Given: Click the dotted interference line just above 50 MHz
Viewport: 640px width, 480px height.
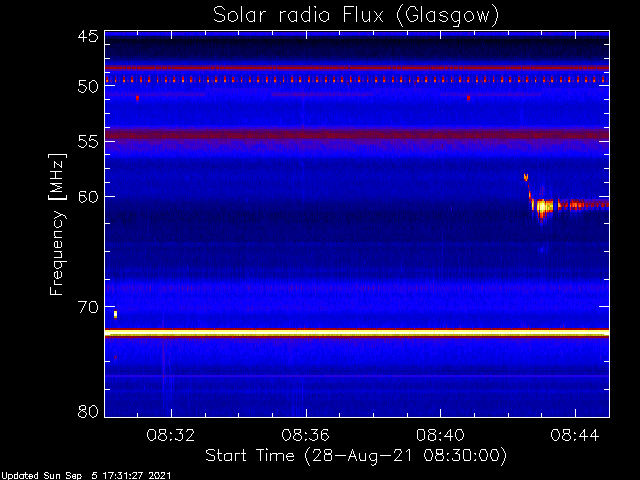Looking at the screenshot, I should (357, 80).
